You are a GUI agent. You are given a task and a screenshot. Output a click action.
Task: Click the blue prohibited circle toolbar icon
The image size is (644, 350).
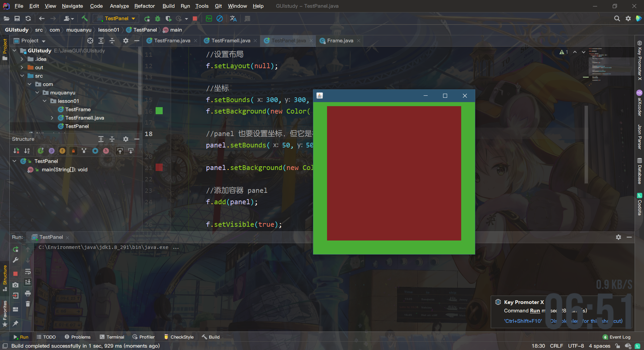coord(220,18)
